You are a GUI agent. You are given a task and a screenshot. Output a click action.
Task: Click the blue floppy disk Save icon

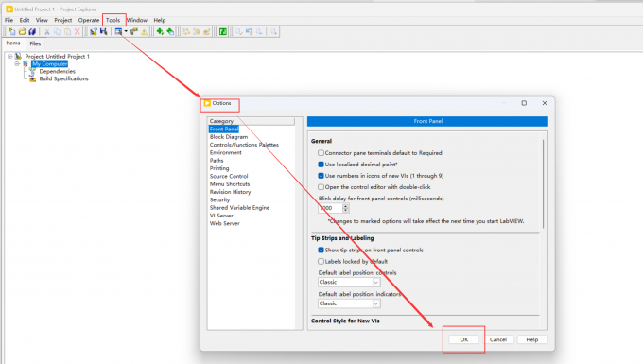103,31
